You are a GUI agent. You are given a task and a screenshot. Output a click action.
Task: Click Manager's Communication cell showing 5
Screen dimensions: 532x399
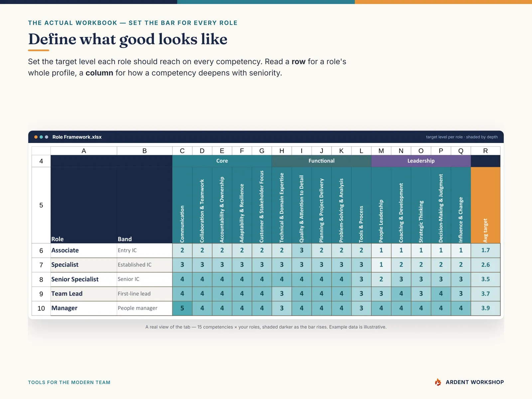pos(182,308)
